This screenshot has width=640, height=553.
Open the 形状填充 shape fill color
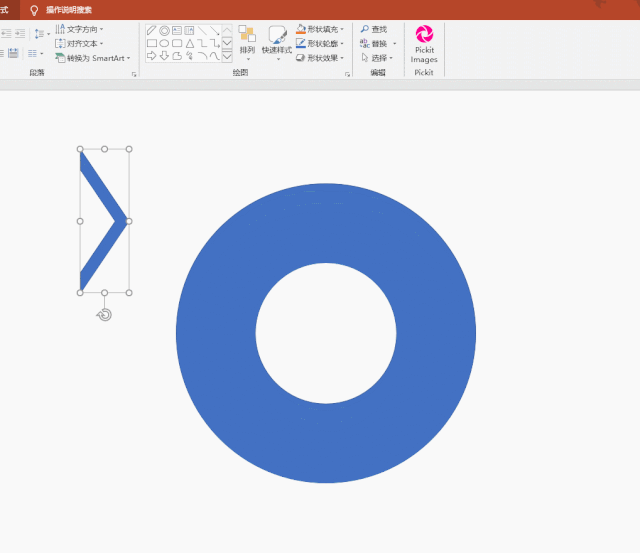coord(320,30)
